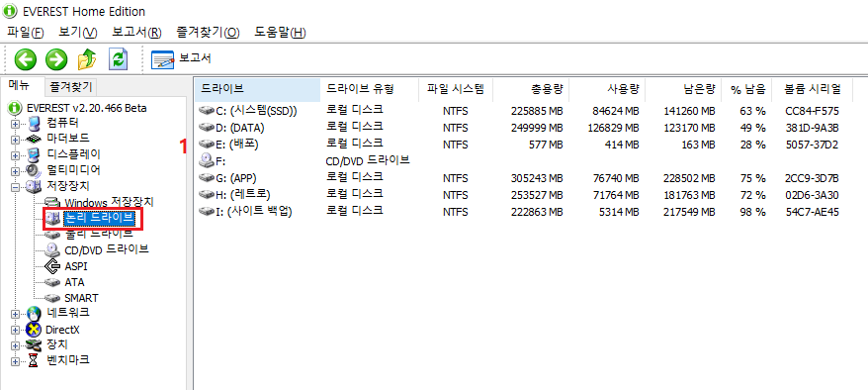Screen dimensions: 868x390
Task: Sort by the 남은량 column header
Action: pos(684,89)
